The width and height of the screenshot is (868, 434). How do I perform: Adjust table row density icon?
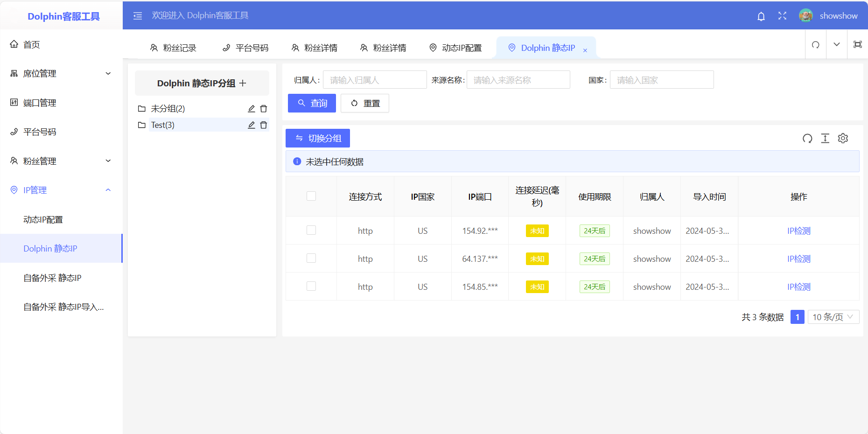[x=825, y=138]
